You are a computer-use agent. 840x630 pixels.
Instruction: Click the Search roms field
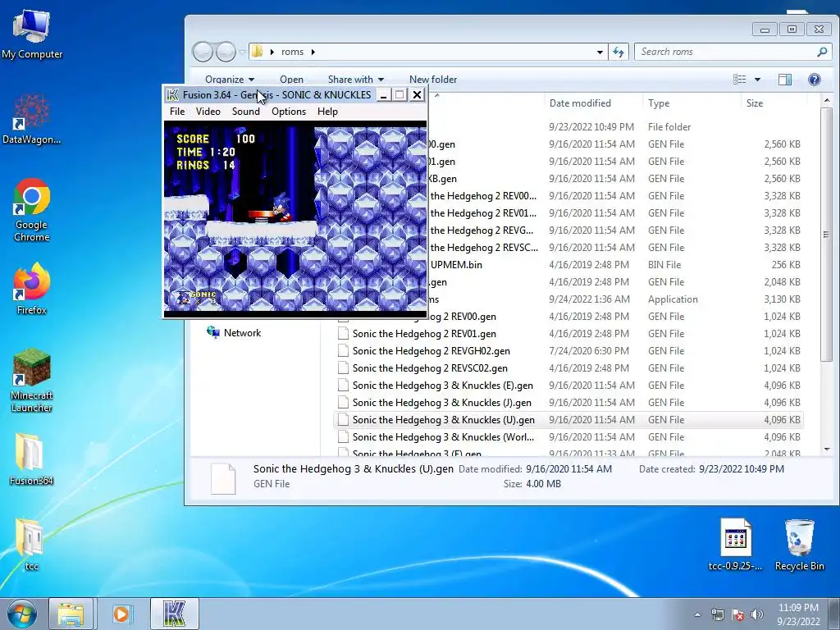(x=726, y=52)
